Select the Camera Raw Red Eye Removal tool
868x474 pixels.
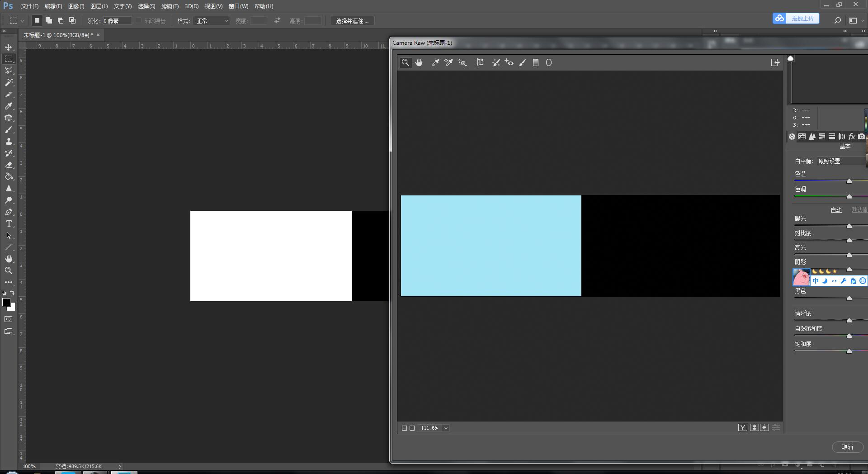coord(509,63)
